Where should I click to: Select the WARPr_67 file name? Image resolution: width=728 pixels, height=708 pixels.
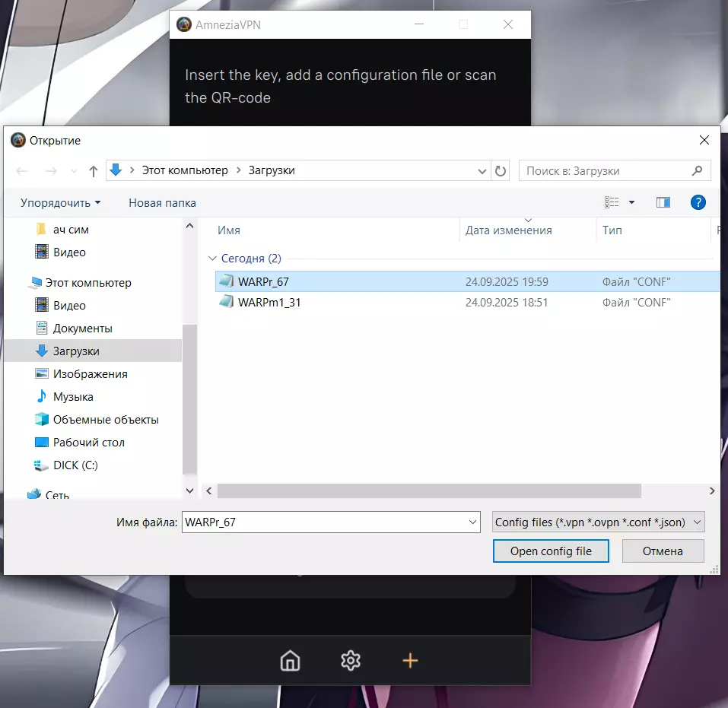263,282
